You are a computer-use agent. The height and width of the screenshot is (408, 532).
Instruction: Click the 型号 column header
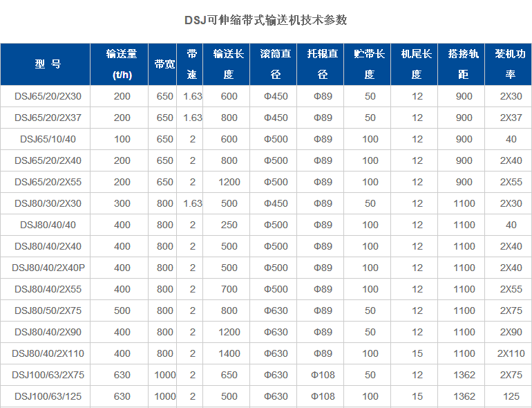[47, 64]
